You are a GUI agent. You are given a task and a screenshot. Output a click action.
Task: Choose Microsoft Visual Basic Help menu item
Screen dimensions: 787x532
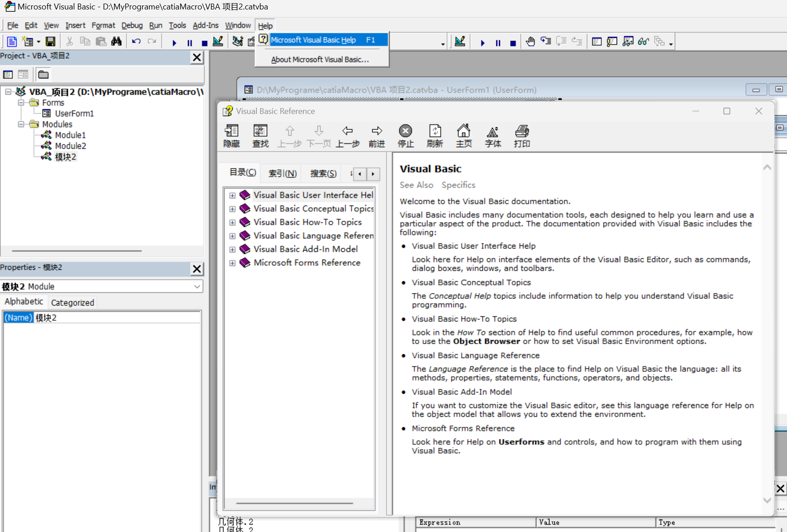click(x=322, y=40)
